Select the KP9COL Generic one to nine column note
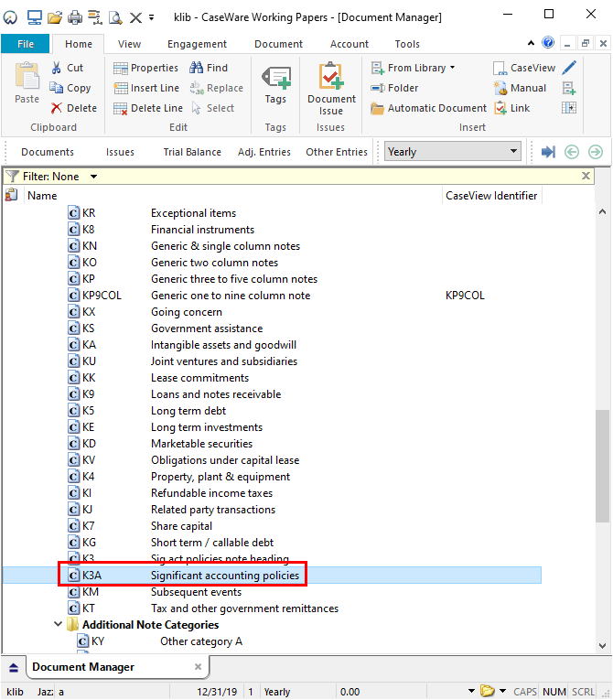Image resolution: width=613 pixels, height=700 pixels. point(272,295)
